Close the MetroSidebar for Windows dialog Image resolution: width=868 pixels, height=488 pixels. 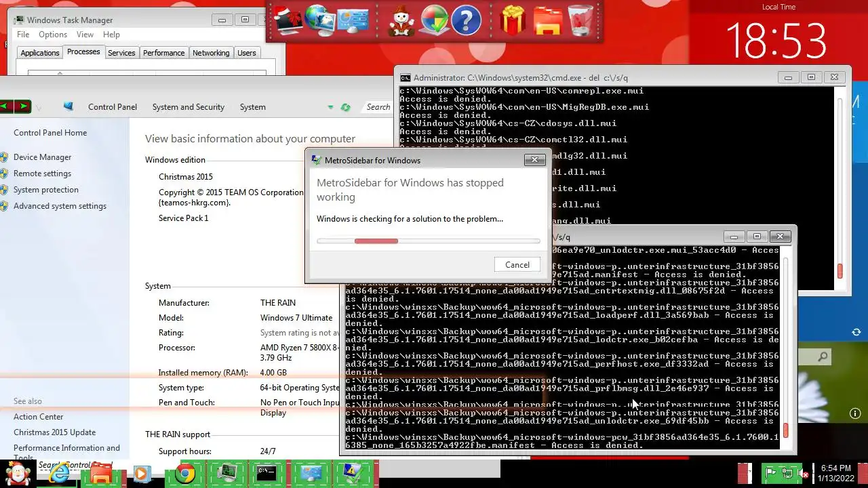point(534,160)
